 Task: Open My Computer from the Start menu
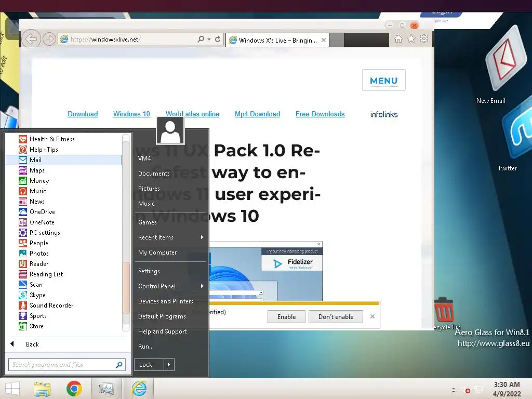pyautogui.click(x=157, y=252)
